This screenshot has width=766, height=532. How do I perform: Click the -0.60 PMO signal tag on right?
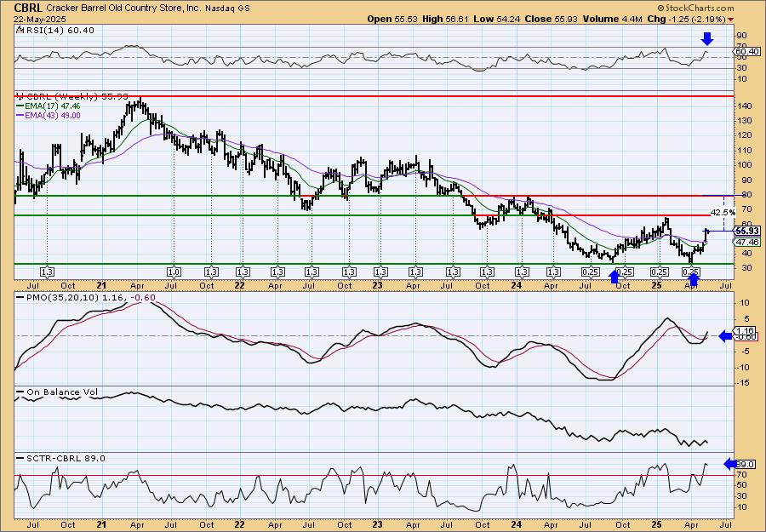pos(747,337)
